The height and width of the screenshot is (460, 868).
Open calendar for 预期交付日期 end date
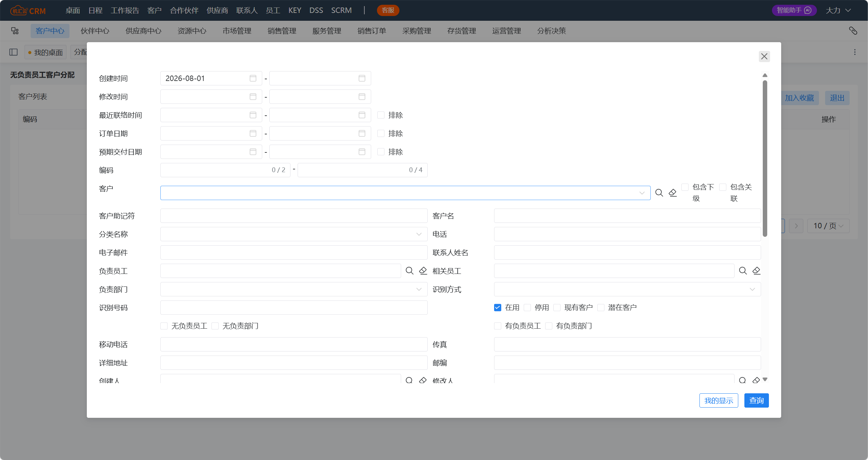pos(362,152)
